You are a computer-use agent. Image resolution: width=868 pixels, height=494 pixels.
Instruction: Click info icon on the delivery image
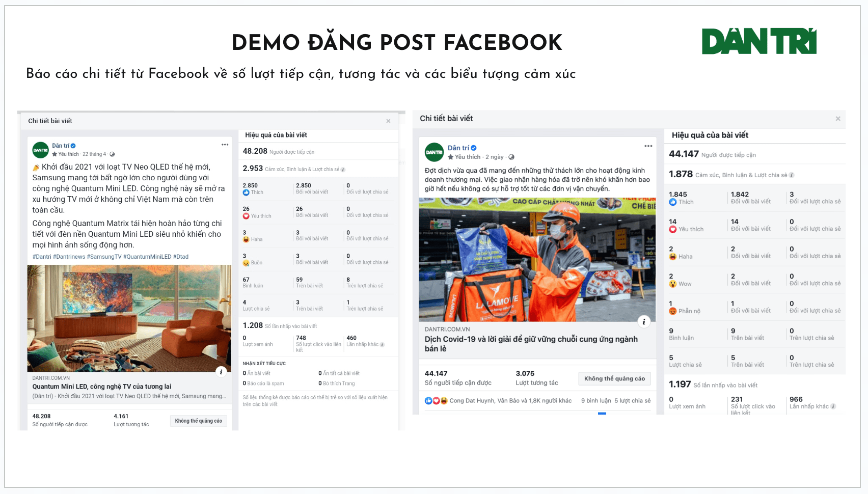[644, 321]
